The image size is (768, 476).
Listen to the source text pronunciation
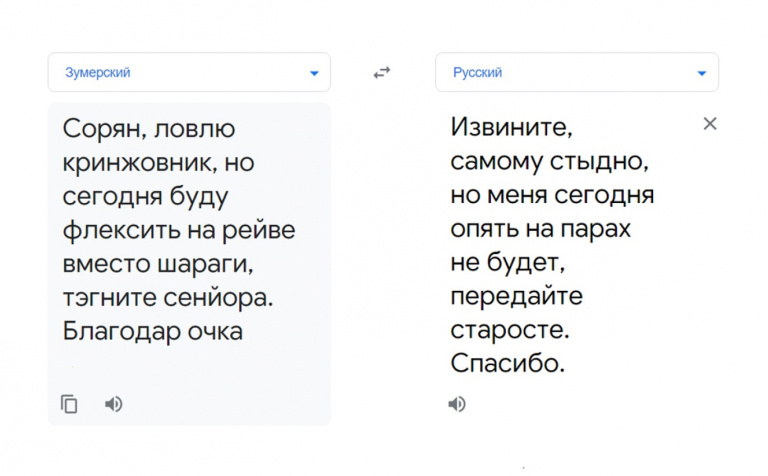114,404
